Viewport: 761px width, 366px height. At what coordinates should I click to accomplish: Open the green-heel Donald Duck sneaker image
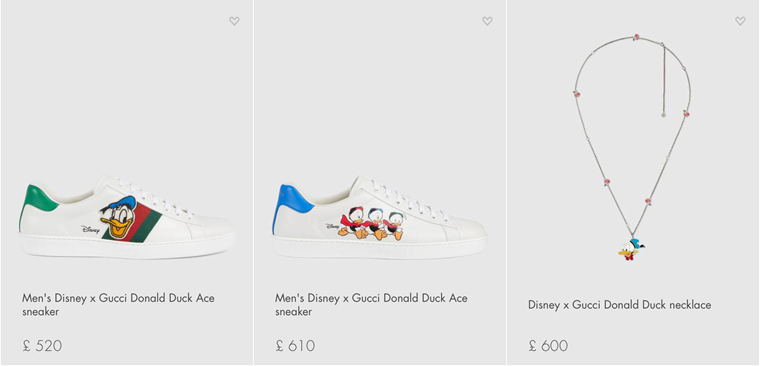click(127, 216)
